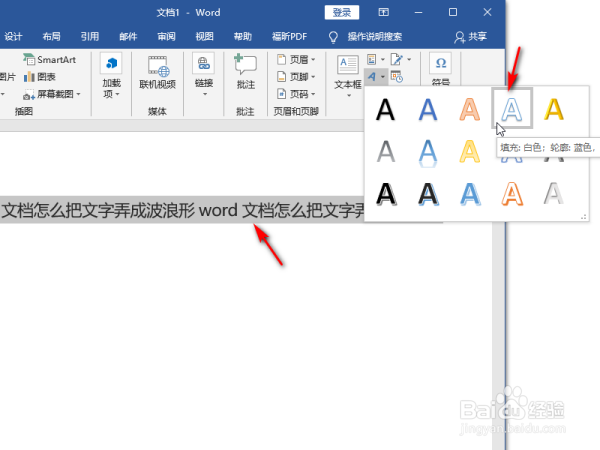Insert a SmartArt graphic

tap(49, 60)
